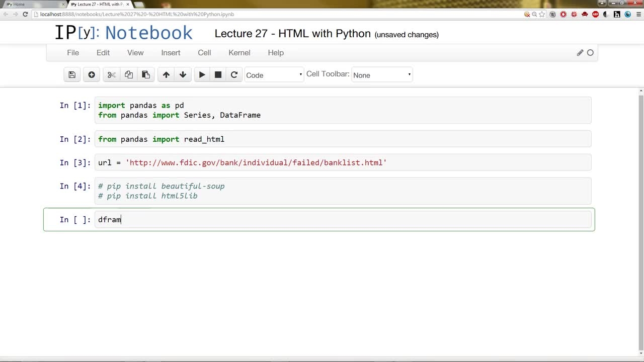Restart the kernel with the circular arrow icon
The height and width of the screenshot is (362, 644).
(x=234, y=75)
